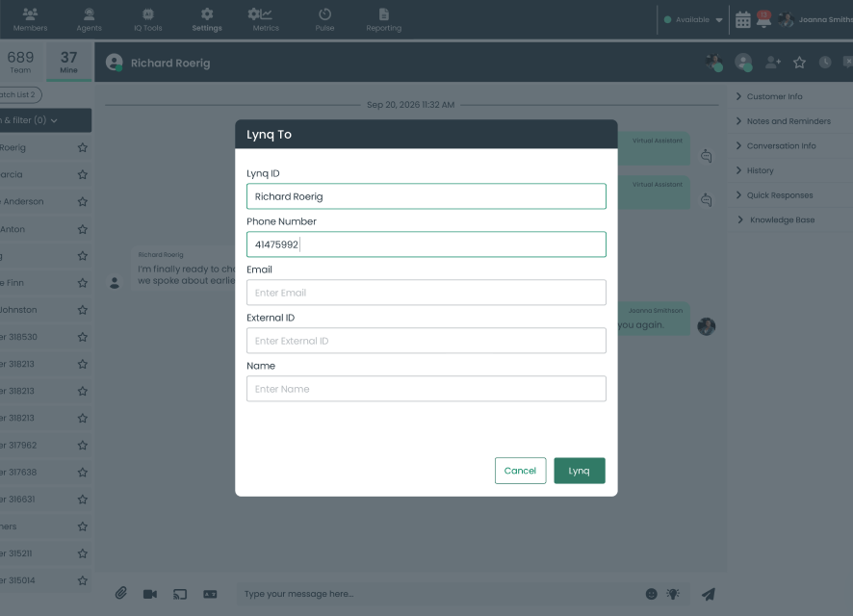The width and height of the screenshot is (853, 616).
Task: Click the Phone Number field containing 41475992
Action: point(426,244)
